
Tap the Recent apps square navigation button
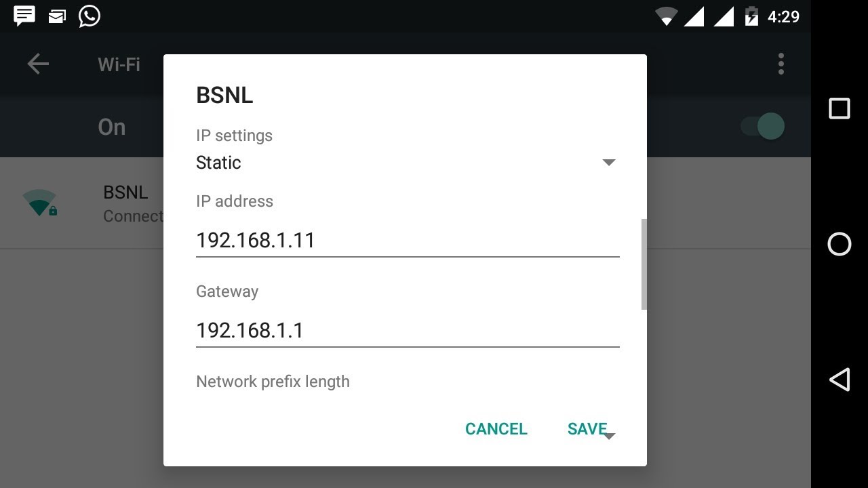point(839,108)
